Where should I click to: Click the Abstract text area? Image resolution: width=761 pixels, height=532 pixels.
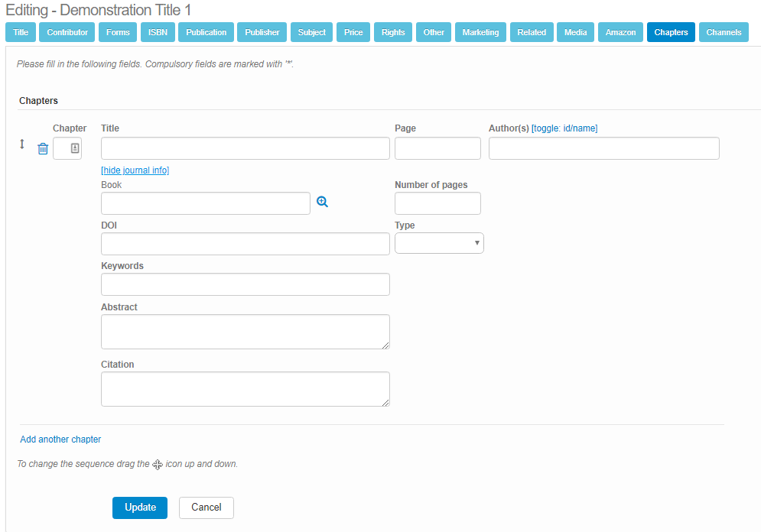point(245,332)
